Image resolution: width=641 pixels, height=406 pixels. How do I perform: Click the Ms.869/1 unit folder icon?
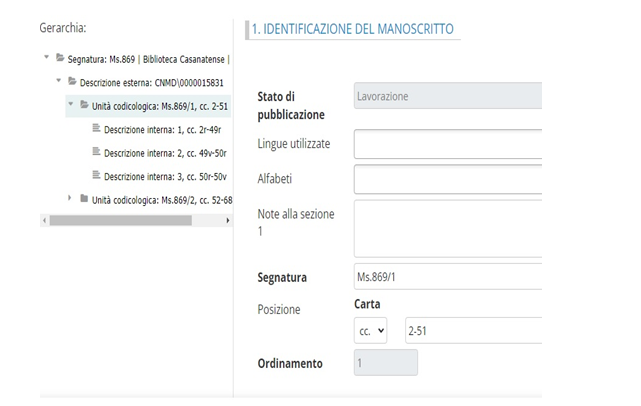pos(84,104)
